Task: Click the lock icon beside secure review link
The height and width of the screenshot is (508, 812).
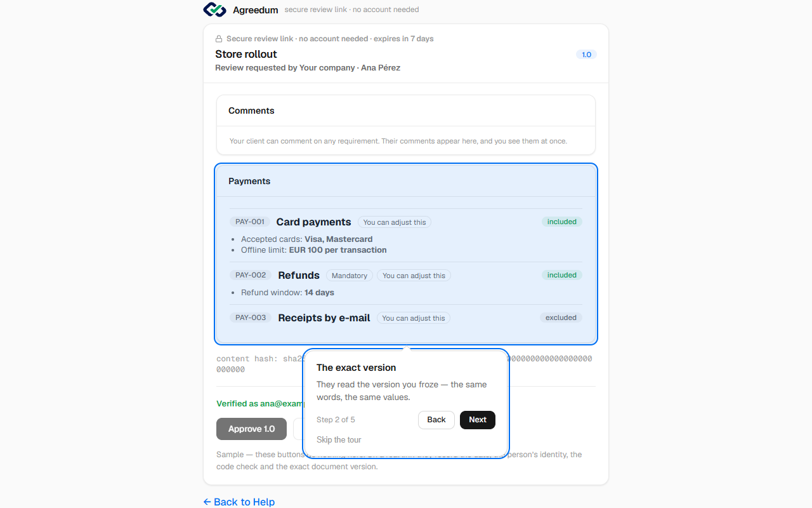Action: [x=219, y=39]
